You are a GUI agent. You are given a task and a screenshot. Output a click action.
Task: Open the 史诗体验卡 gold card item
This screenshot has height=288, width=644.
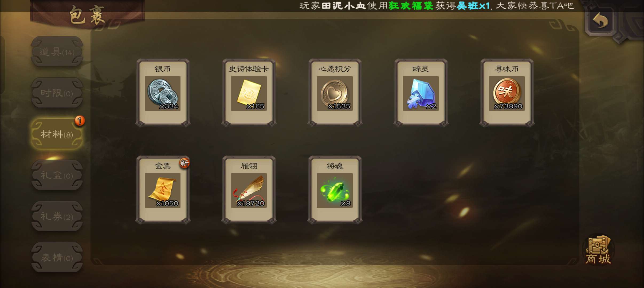coord(249,93)
